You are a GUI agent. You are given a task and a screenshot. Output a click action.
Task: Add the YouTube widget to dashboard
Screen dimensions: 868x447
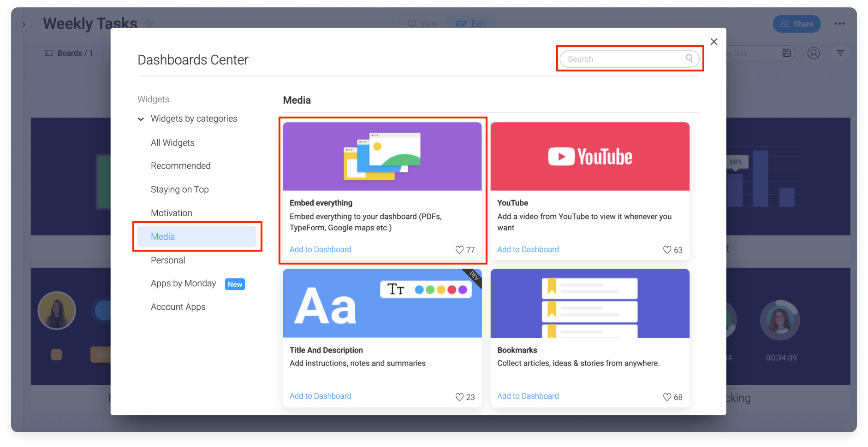528,249
